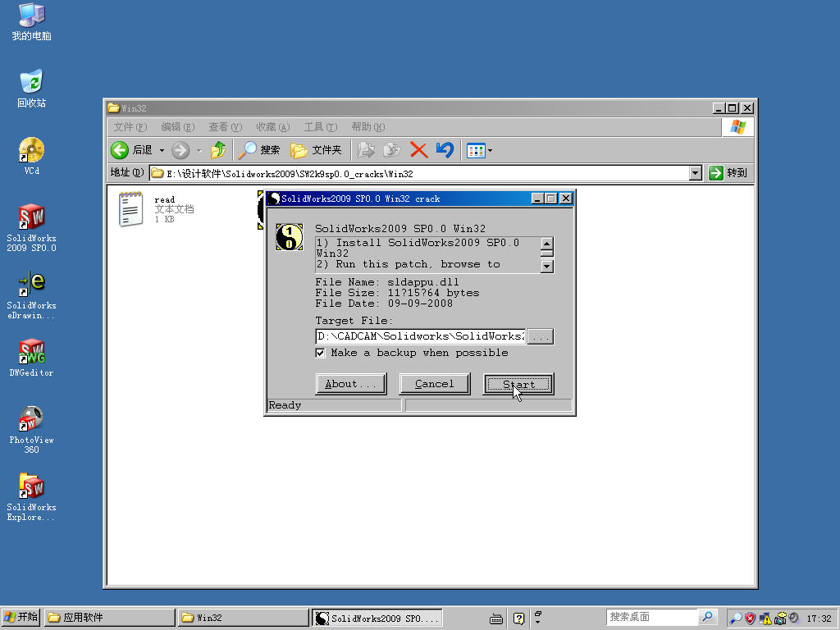Select the PhotoView 360 desktop shortcut
This screenshot has width=840, height=630.
(32, 430)
